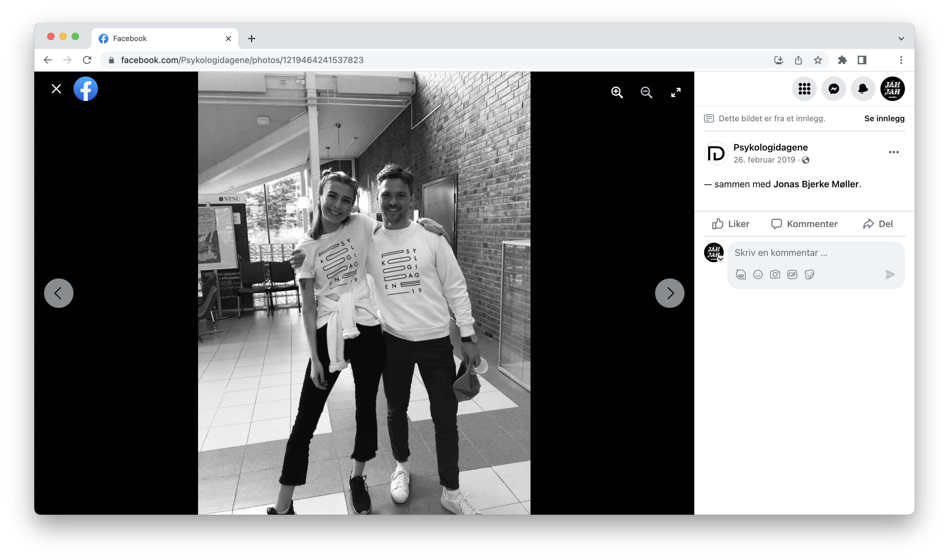This screenshot has width=949, height=560.
Task: Open emoji picker in comment box
Action: [758, 274]
